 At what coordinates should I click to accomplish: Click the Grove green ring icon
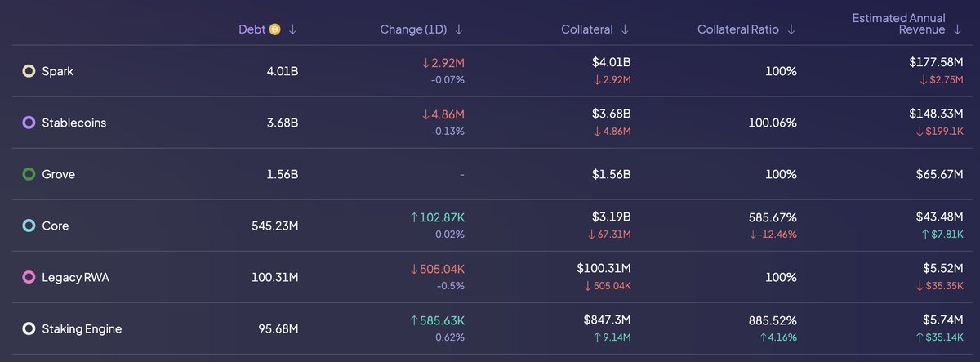point(29,174)
